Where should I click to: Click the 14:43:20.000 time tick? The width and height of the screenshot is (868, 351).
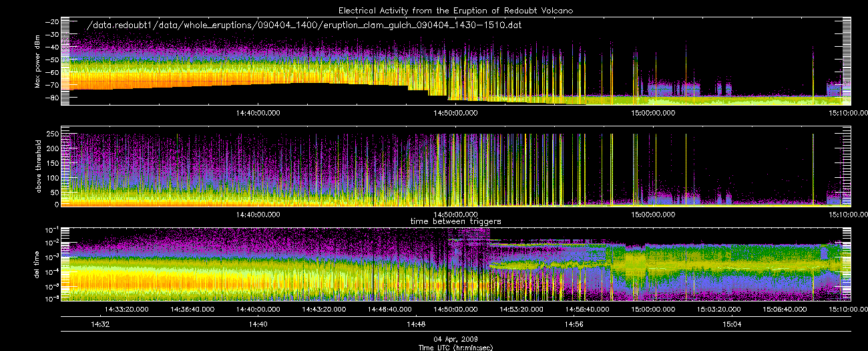[x=322, y=309]
